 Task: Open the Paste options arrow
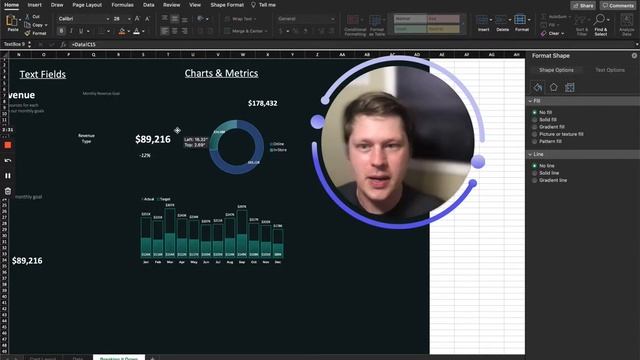pos(20,20)
